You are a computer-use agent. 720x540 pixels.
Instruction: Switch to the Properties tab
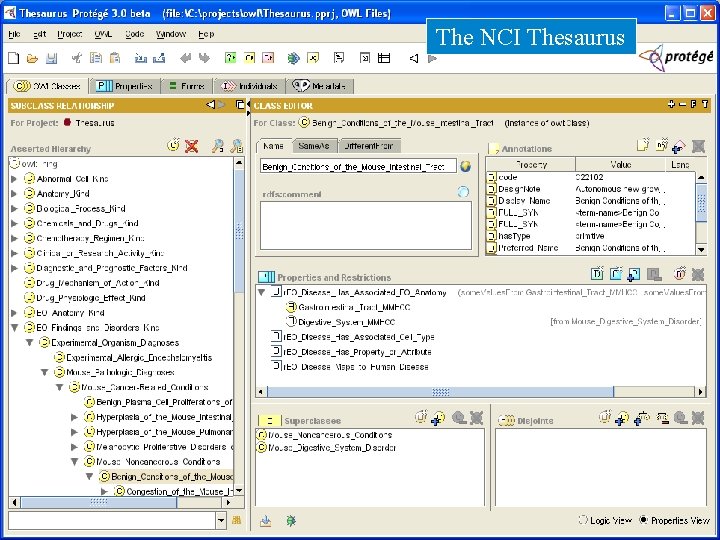(x=125, y=86)
